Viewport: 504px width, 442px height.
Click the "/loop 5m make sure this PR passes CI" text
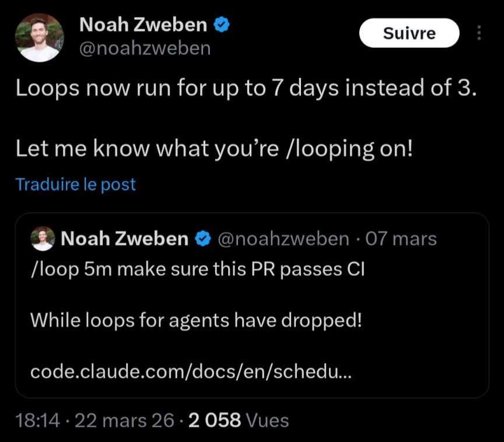coord(197,271)
